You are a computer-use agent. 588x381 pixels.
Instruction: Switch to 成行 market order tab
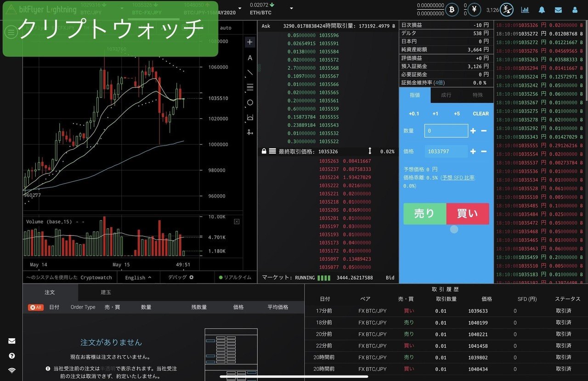click(x=446, y=95)
